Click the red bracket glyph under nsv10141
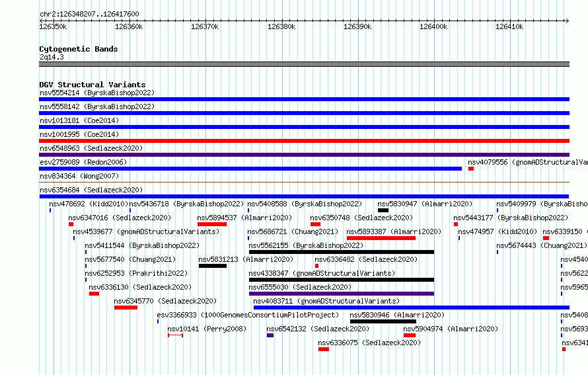This screenshot has width=588, height=375. [175, 335]
